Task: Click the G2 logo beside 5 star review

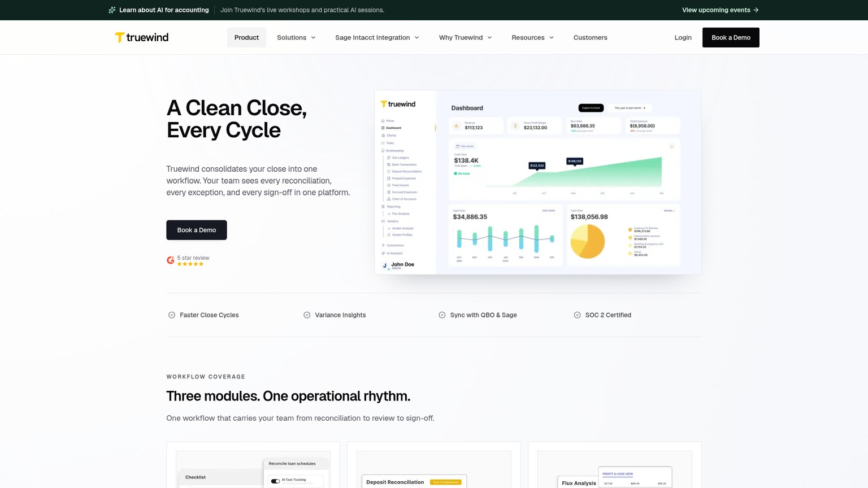Action: click(x=170, y=260)
